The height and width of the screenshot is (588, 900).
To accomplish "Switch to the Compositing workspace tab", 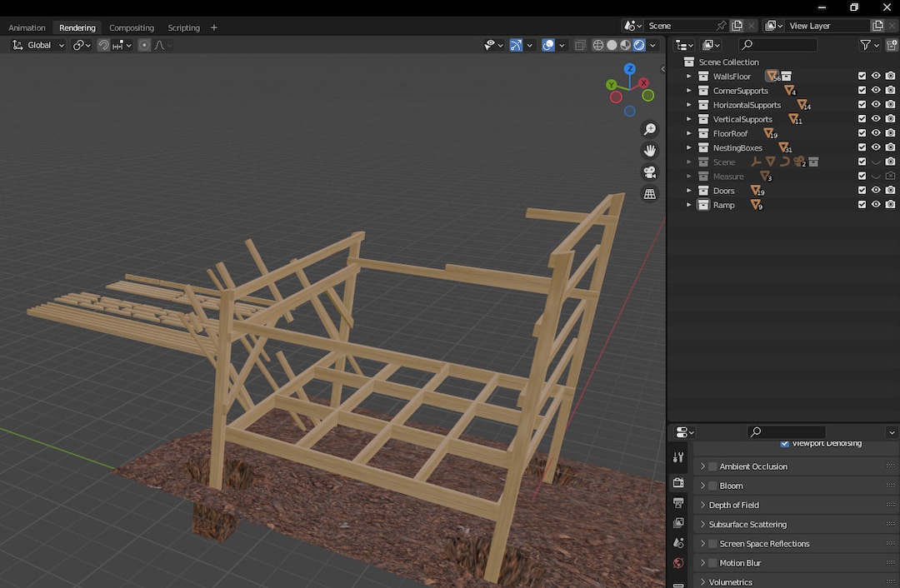I will coord(132,27).
